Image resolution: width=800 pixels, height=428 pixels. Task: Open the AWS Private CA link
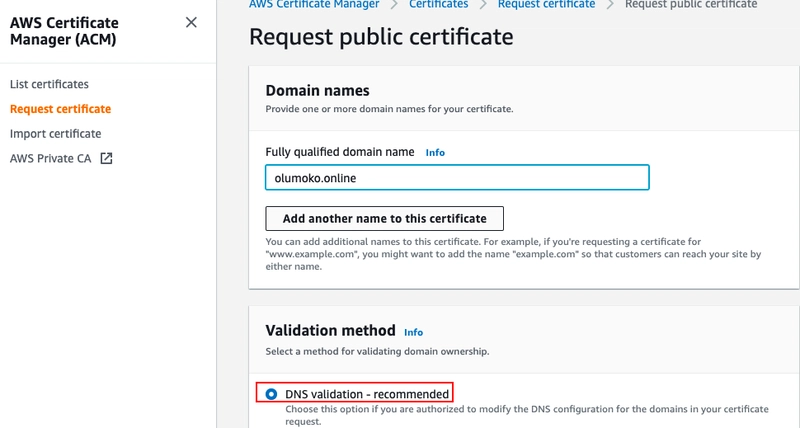point(50,158)
